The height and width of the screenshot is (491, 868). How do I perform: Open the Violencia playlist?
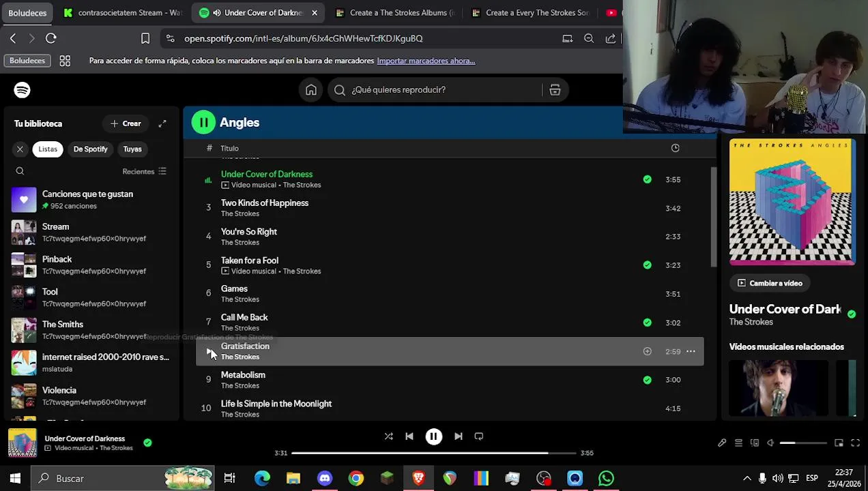(91, 396)
